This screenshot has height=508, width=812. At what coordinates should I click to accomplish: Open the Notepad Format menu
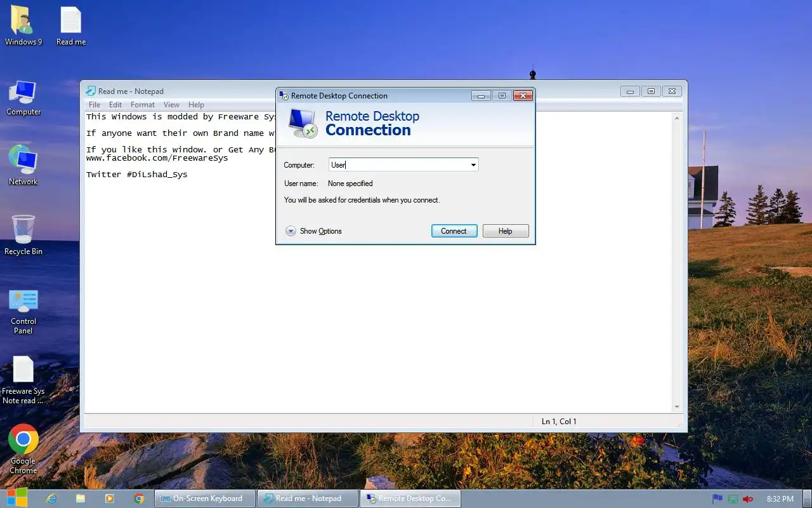[x=143, y=105]
